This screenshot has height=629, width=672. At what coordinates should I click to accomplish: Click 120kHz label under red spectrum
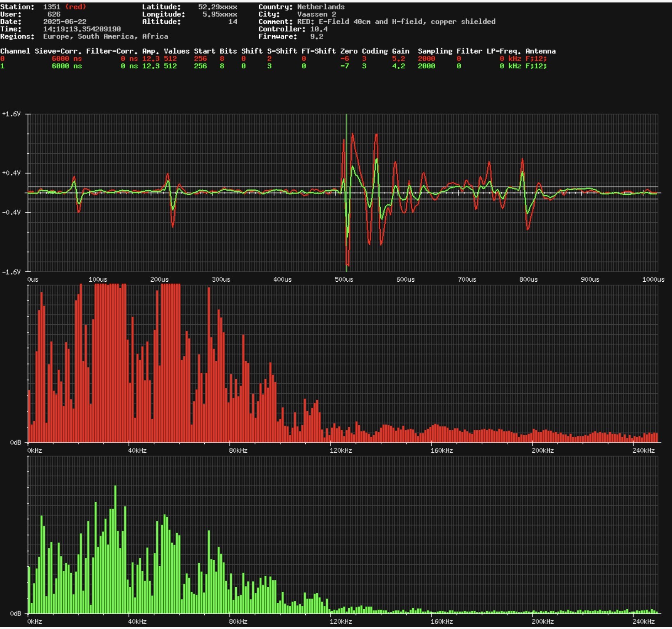341,451
